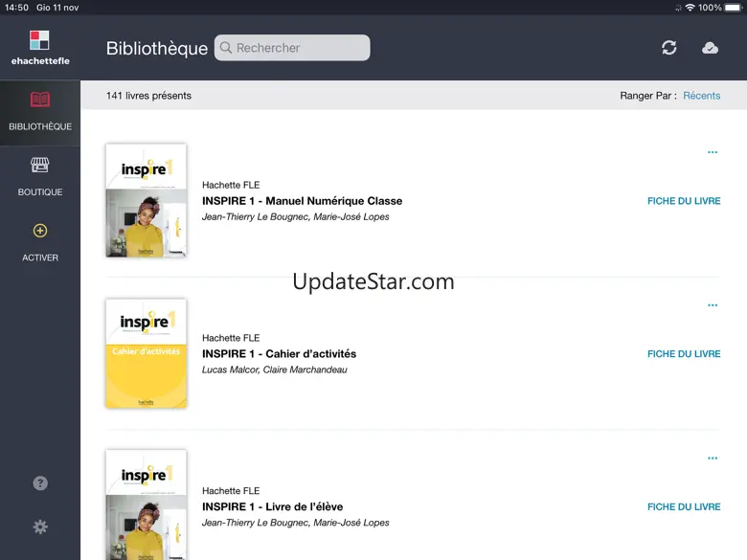Open the Récents sort dropdown

(x=701, y=96)
